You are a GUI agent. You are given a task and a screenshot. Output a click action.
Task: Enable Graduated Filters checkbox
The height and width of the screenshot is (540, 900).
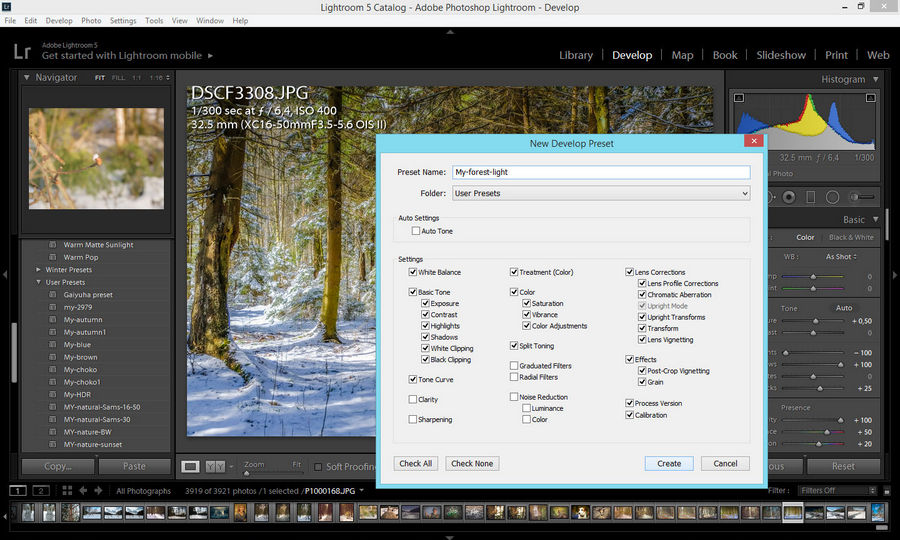coord(514,366)
